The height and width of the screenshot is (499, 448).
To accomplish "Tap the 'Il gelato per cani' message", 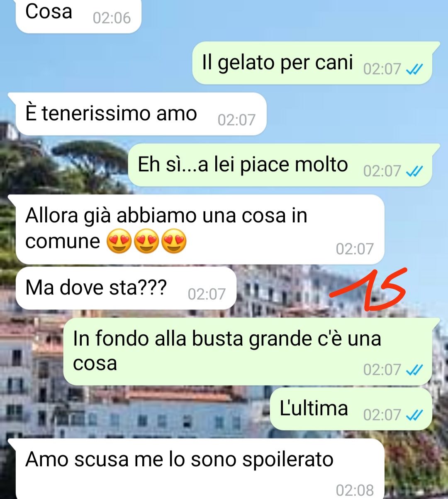I will coord(312,63).
